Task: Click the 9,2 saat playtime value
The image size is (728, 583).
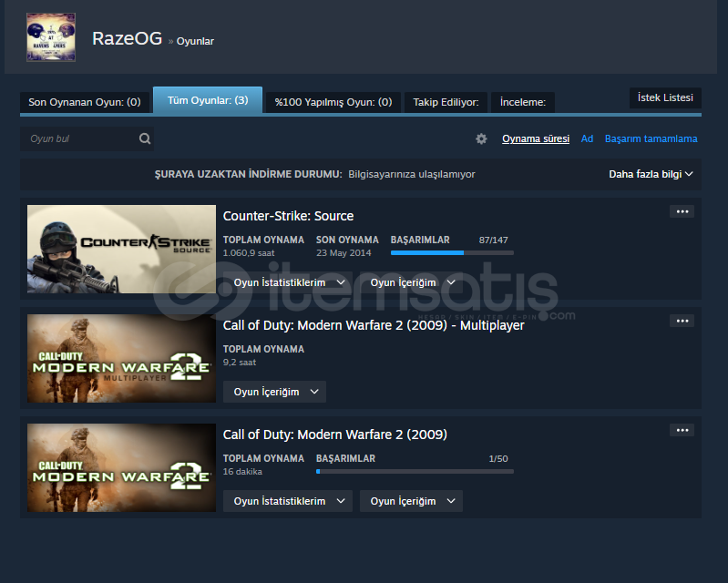Action: tap(239, 362)
